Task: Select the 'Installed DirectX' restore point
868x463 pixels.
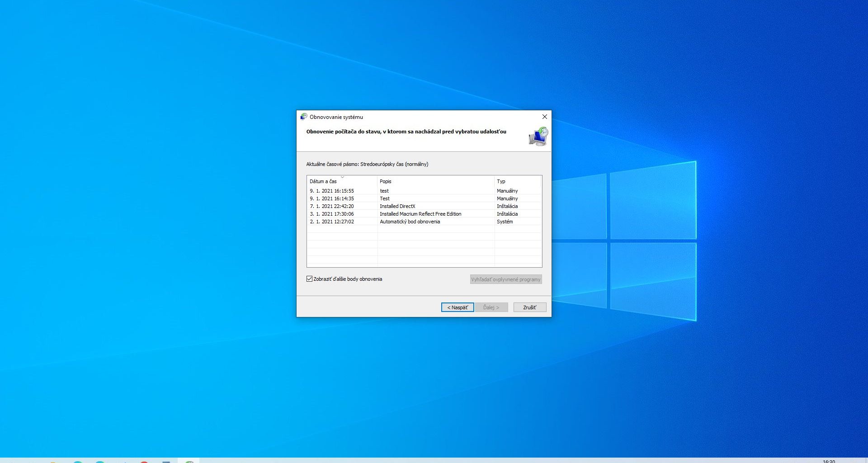Action: click(x=397, y=206)
